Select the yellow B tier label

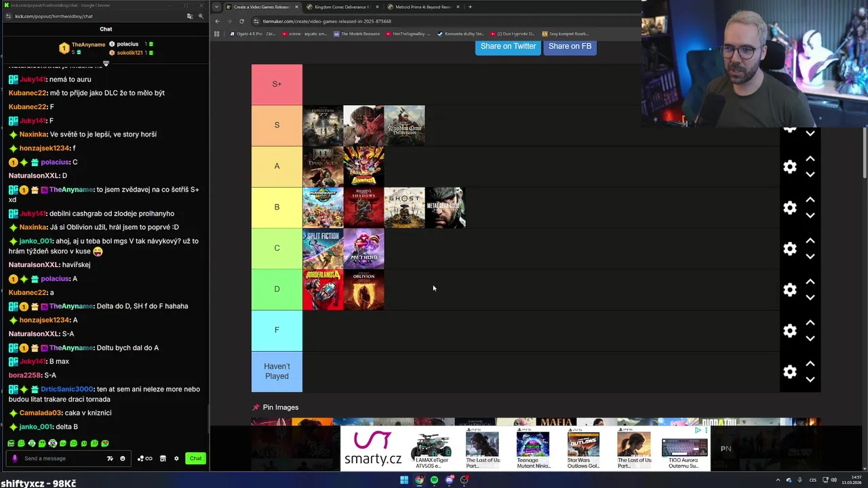pyautogui.click(x=277, y=207)
